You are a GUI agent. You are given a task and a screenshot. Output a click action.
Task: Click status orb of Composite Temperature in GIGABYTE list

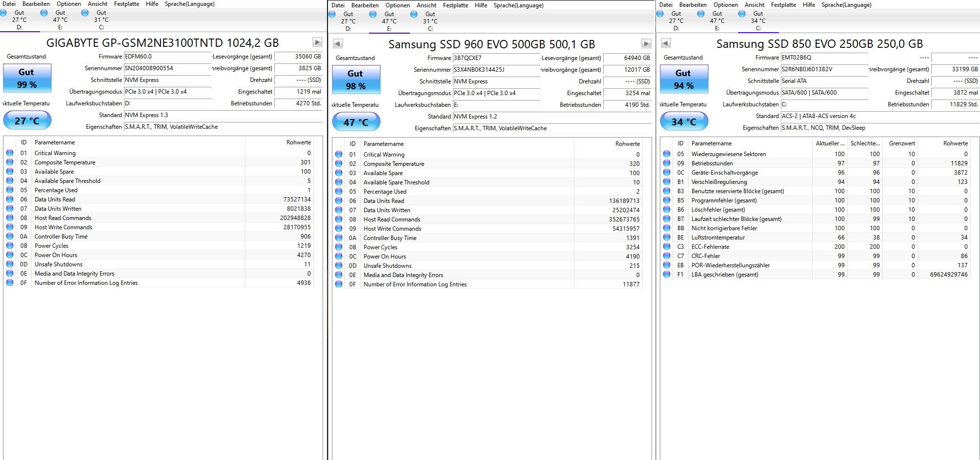(10, 162)
